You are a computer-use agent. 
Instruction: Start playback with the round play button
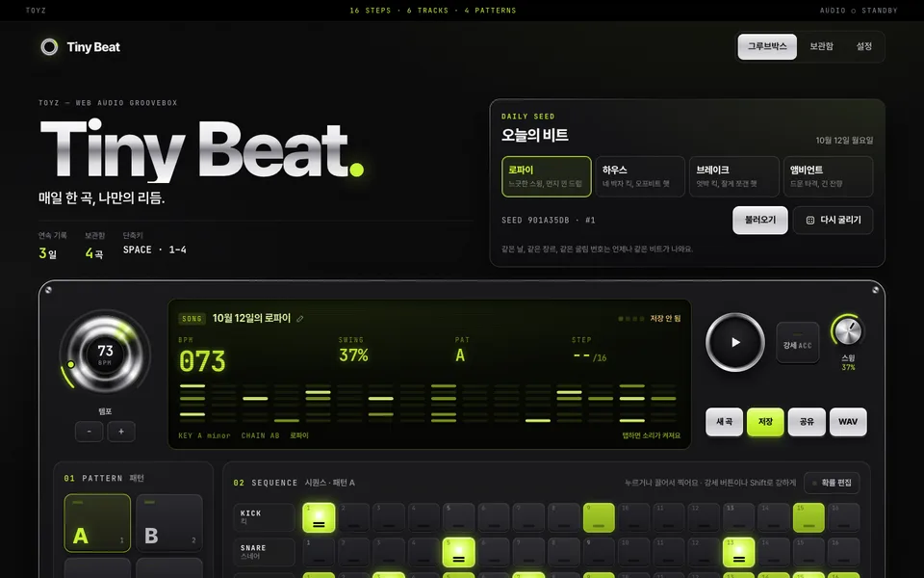tap(734, 342)
